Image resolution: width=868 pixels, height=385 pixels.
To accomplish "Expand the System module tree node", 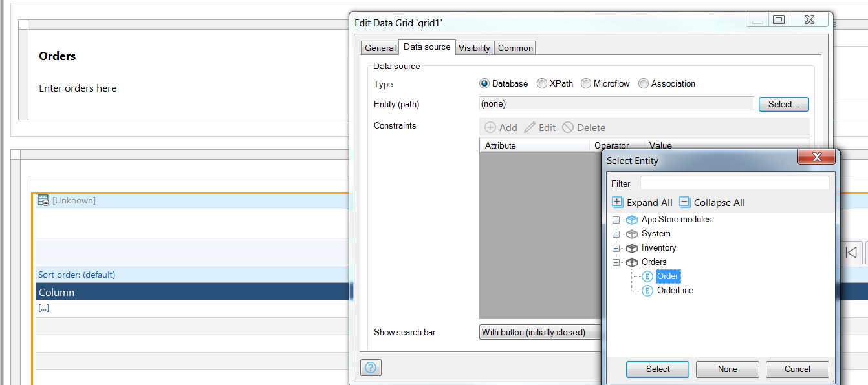I will pos(616,233).
